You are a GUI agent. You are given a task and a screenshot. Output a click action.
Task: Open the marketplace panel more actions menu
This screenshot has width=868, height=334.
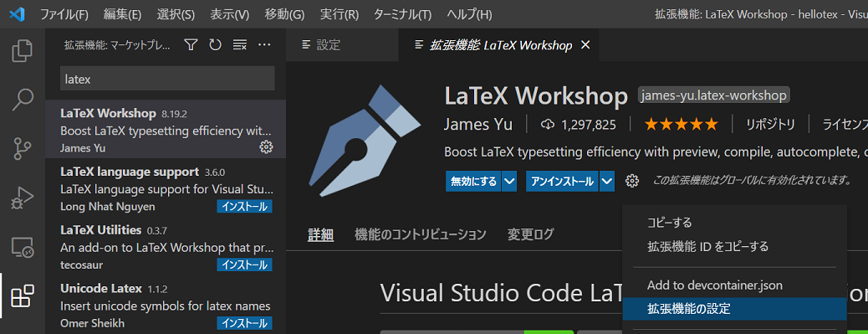264,45
